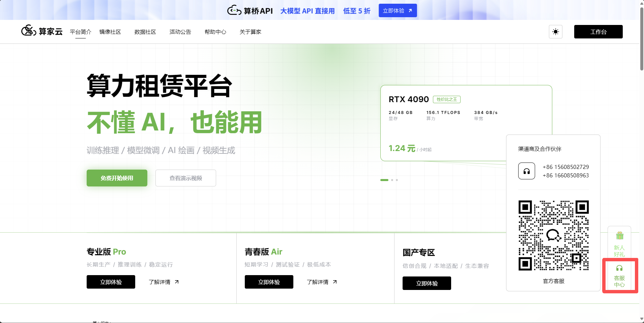
Task: Open 活动公告 navigation item
Action: pyautogui.click(x=180, y=32)
